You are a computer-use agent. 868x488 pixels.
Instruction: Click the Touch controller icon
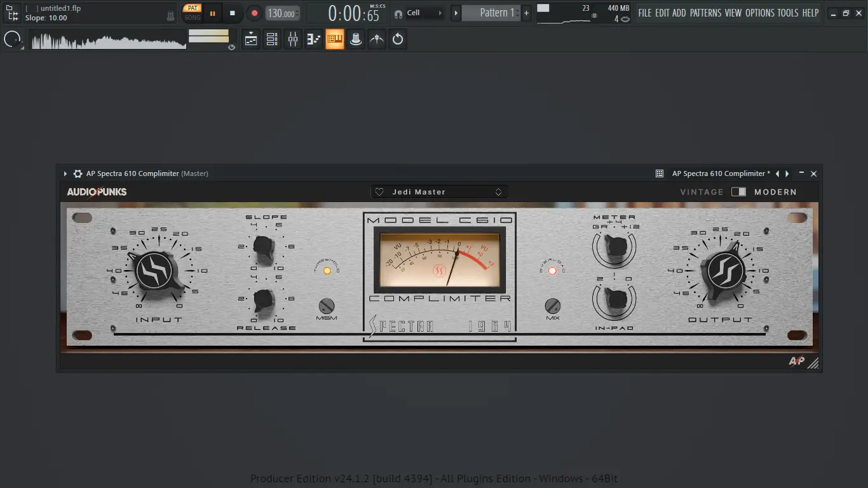pyautogui.click(x=377, y=39)
